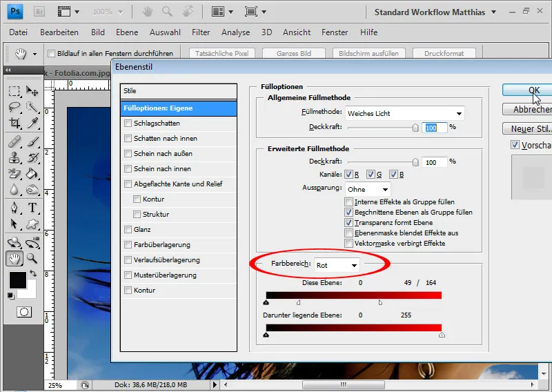
Task: Open the Fenster menu
Action: pos(335,32)
